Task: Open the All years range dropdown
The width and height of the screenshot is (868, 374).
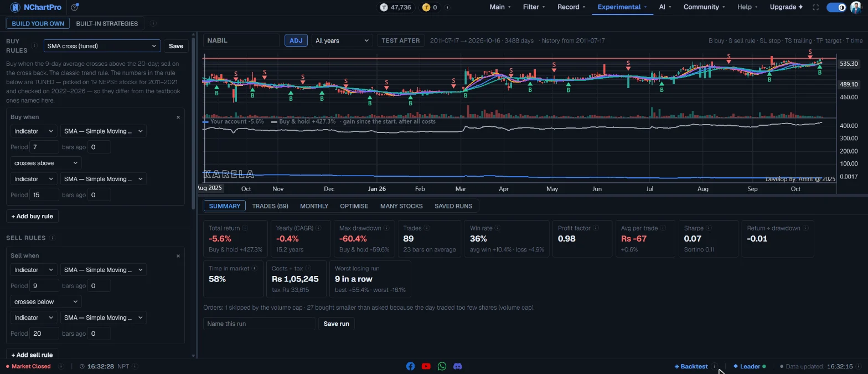Action: pyautogui.click(x=342, y=40)
